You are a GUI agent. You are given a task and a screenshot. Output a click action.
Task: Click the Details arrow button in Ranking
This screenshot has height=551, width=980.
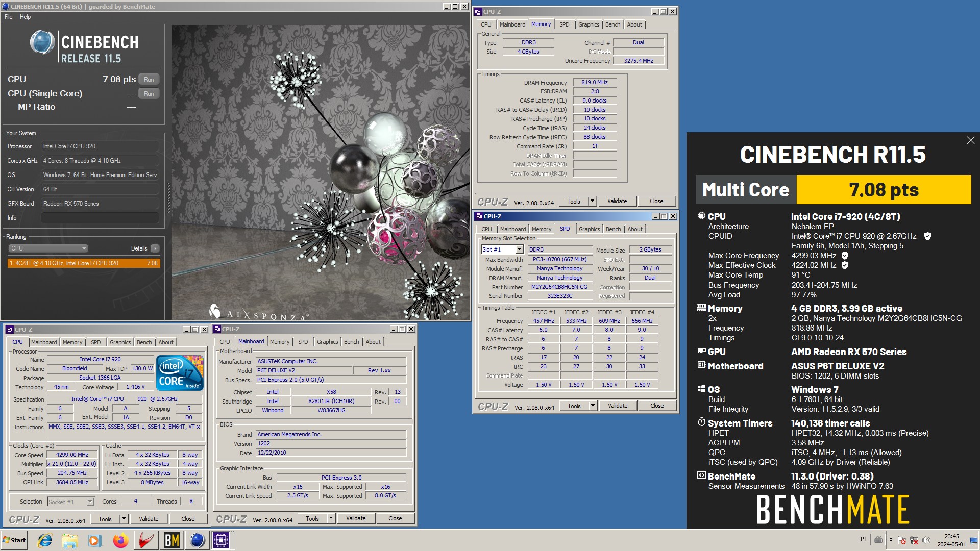155,248
